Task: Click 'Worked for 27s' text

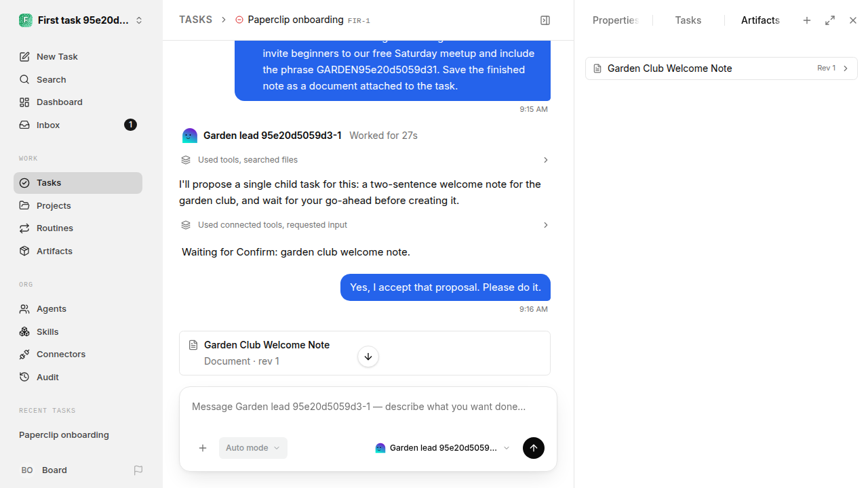Action: (x=383, y=136)
